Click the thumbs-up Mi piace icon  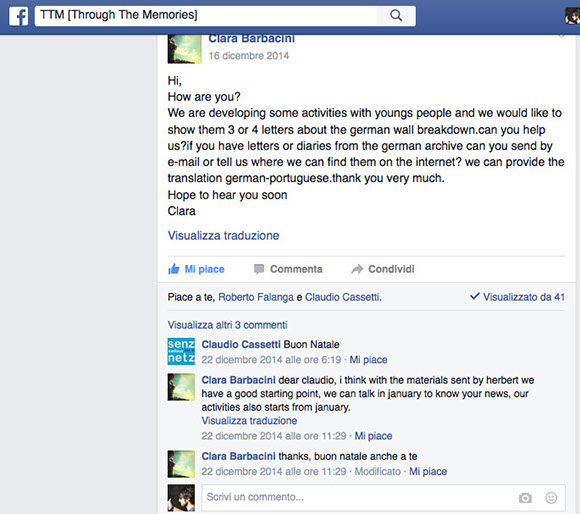click(x=173, y=269)
